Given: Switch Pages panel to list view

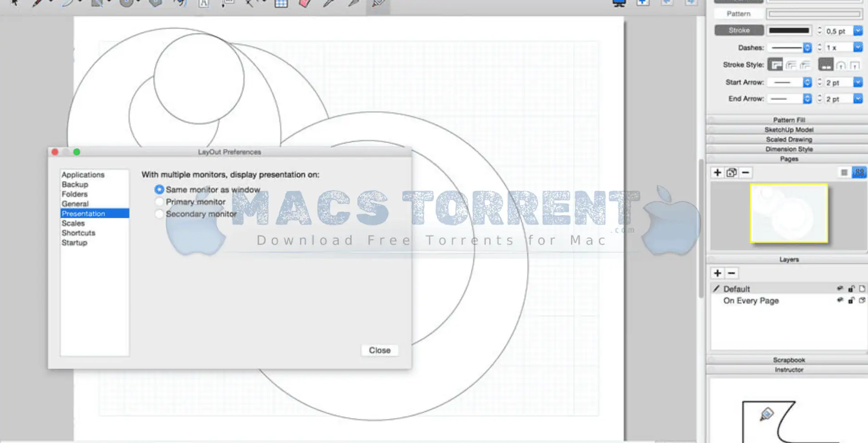Looking at the screenshot, I should [x=844, y=172].
